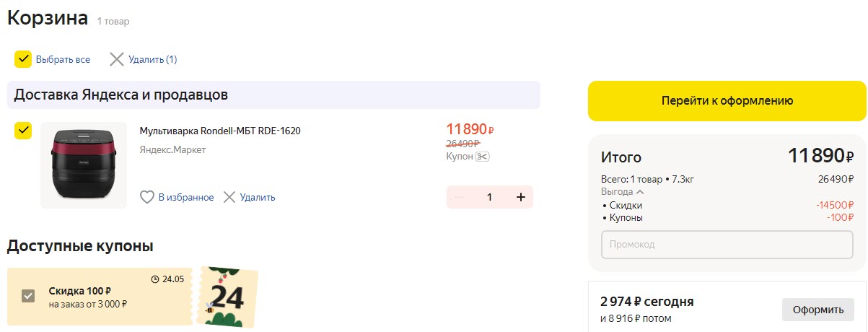
Task: Click the Оформить split payment button
Action: click(817, 310)
